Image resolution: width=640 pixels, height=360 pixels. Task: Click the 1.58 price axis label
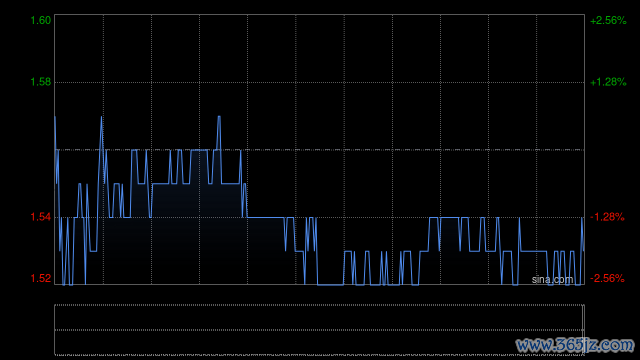(x=41, y=82)
